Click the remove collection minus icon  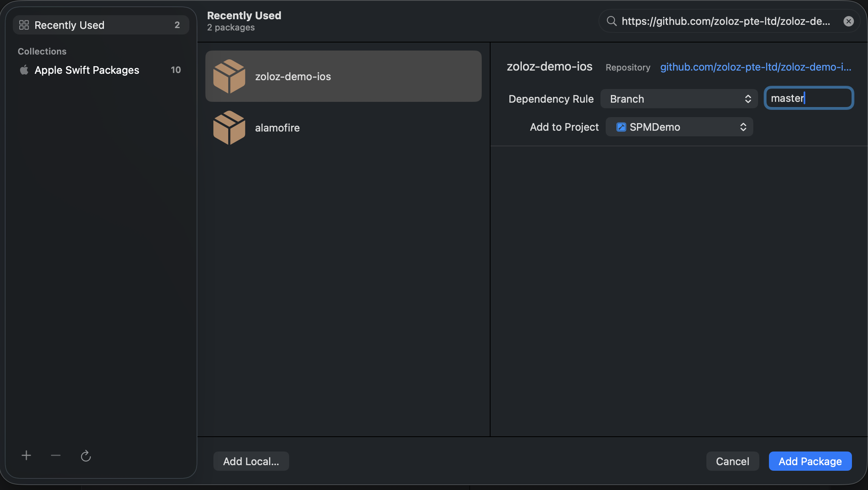(56, 456)
